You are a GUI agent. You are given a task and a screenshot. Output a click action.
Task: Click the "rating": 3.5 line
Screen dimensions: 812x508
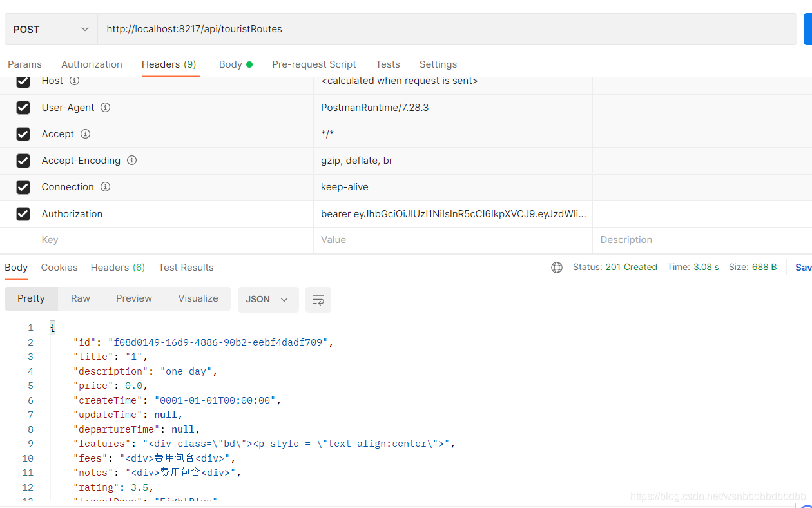(x=113, y=487)
